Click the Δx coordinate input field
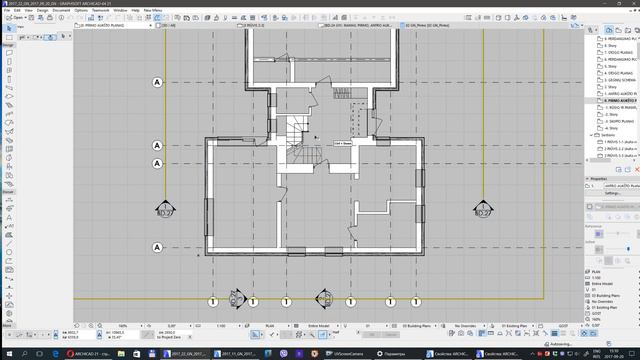The height and width of the screenshot is (360, 640). pos(78,333)
